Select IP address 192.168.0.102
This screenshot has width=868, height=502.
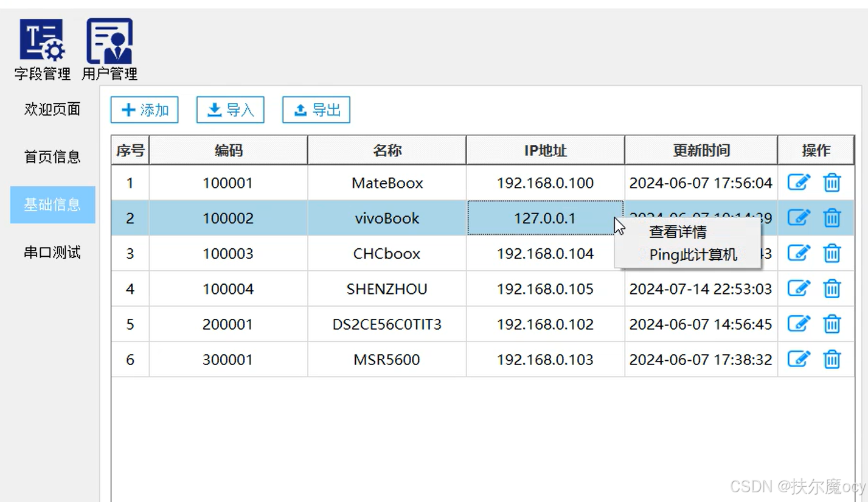pyautogui.click(x=546, y=324)
